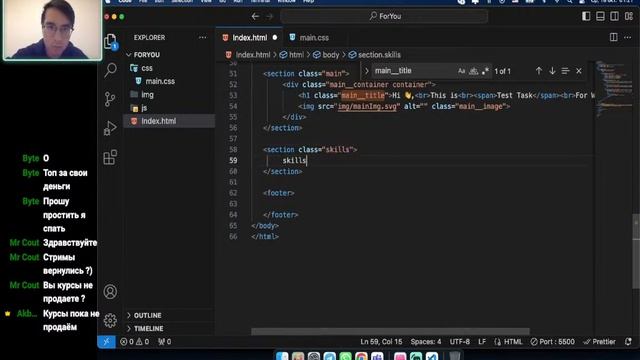Open notifications bell in status bar
Screen dimensions: 640x360
[x=628, y=342]
